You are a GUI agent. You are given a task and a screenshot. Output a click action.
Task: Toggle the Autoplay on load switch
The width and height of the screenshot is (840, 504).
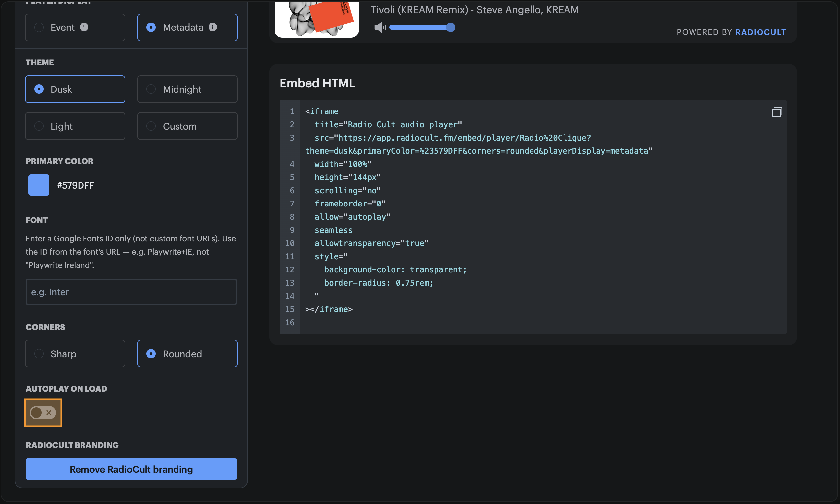(x=43, y=413)
